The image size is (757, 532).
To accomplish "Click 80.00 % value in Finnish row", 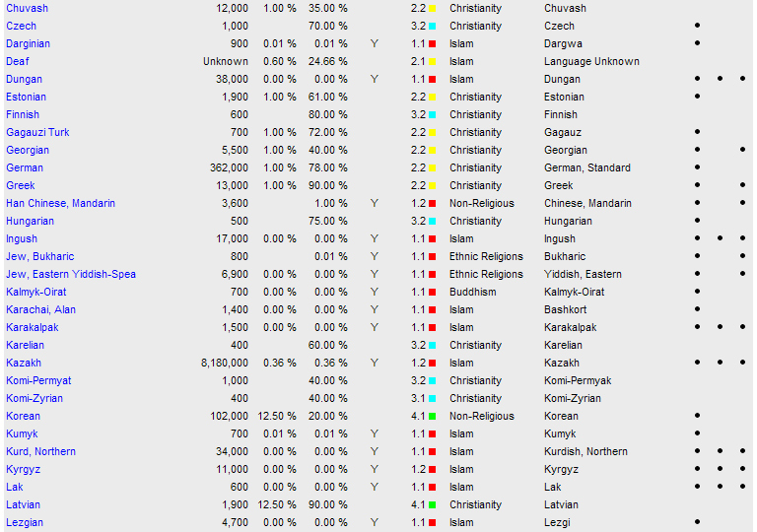I will pyautogui.click(x=328, y=115).
